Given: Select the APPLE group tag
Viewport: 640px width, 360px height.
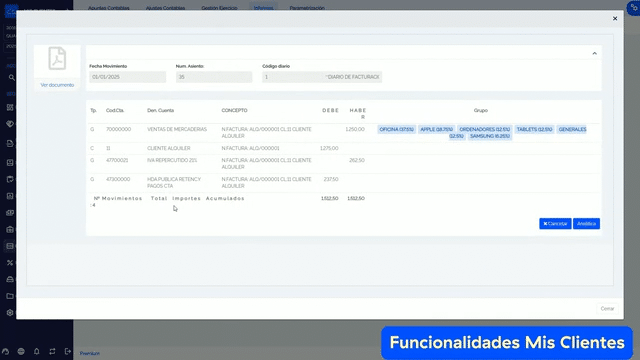Looking at the screenshot, I should 436,129.
